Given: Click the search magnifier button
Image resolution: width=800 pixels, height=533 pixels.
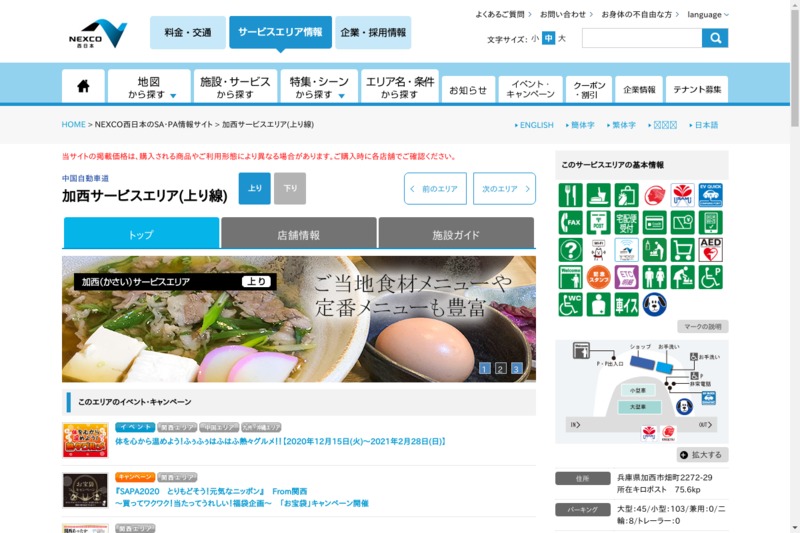Looking at the screenshot, I should (715, 38).
